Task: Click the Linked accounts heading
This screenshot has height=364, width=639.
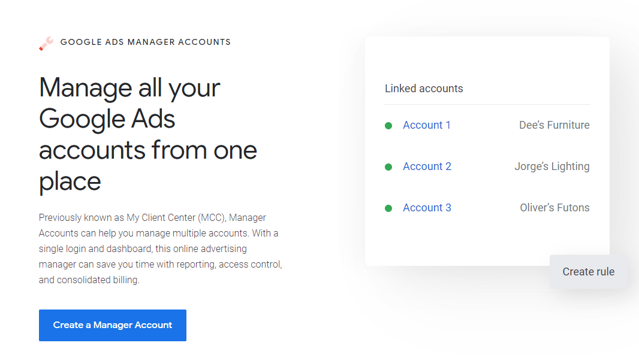Action: pyautogui.click(x=424, y=89)
